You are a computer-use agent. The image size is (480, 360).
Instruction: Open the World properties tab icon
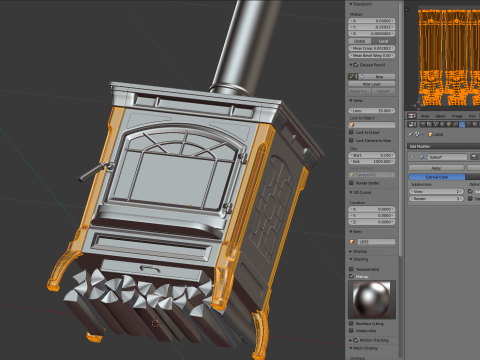(x=442, y=124)
